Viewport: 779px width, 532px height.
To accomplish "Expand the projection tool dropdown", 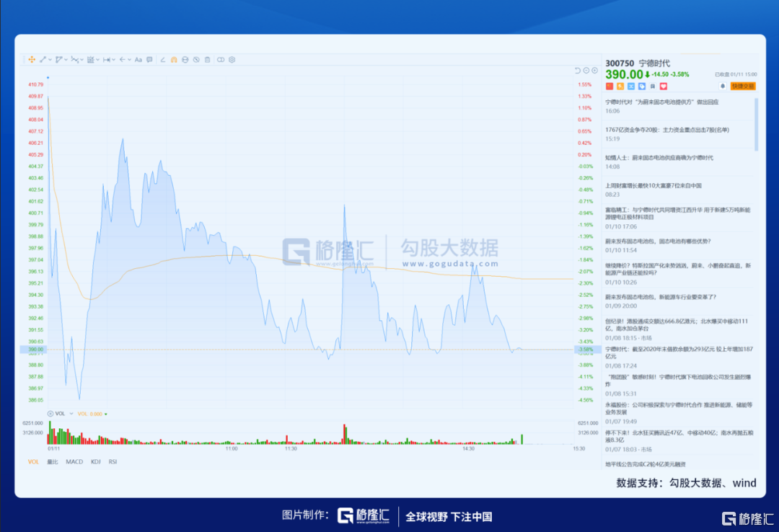I will point(98,60).
